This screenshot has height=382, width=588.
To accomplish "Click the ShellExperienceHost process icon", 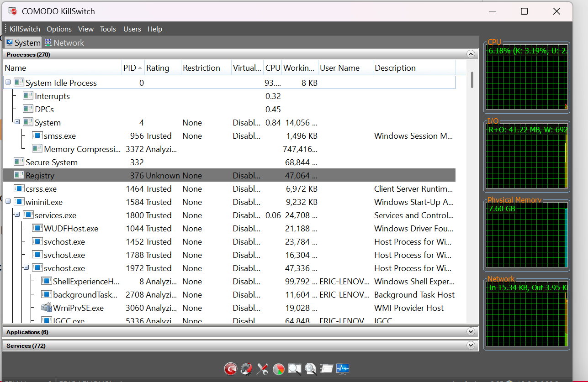I will pyautogui.click(x=46, y=281).
